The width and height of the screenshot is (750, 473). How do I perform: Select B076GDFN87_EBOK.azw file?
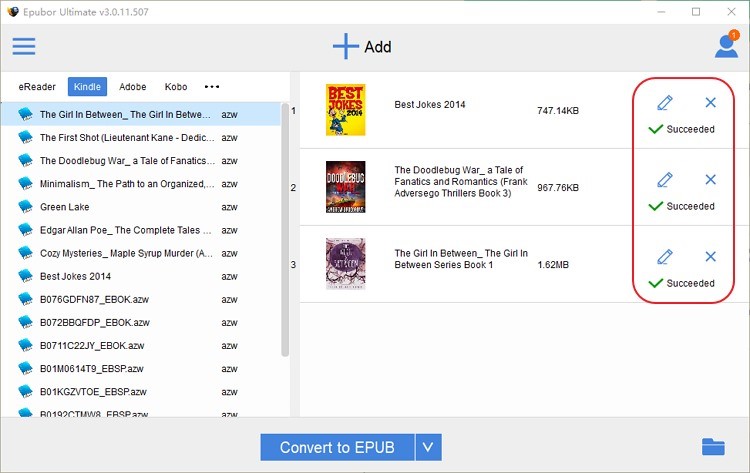tap(141, 299)
